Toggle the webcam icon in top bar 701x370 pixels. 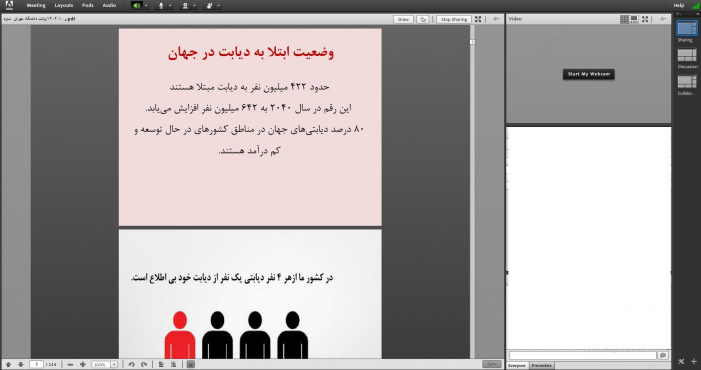coord(185,6)
